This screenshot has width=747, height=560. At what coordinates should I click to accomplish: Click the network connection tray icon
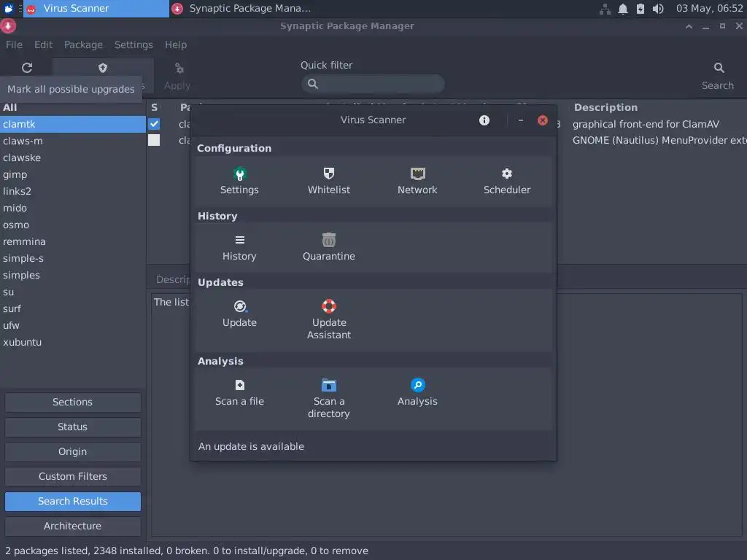[605, 9]
